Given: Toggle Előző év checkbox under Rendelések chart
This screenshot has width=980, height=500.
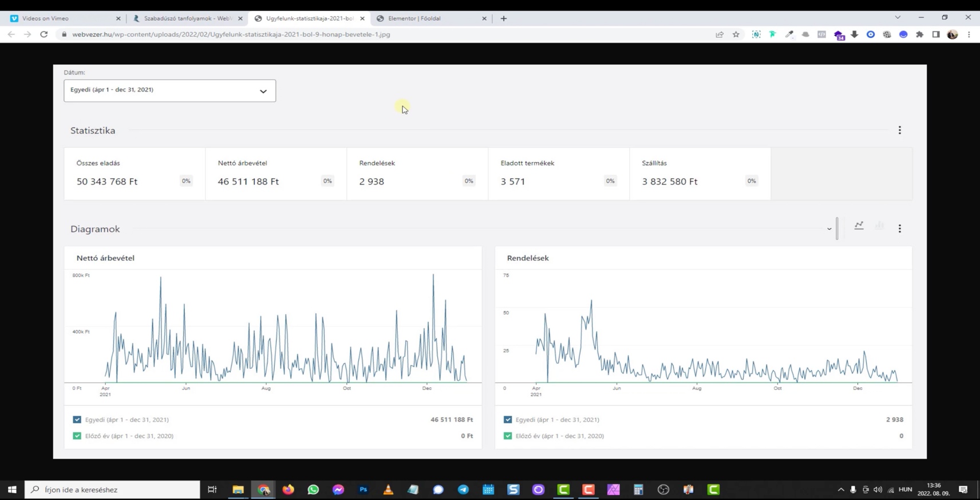Looking at the screenshot, I should coord(508,436).
